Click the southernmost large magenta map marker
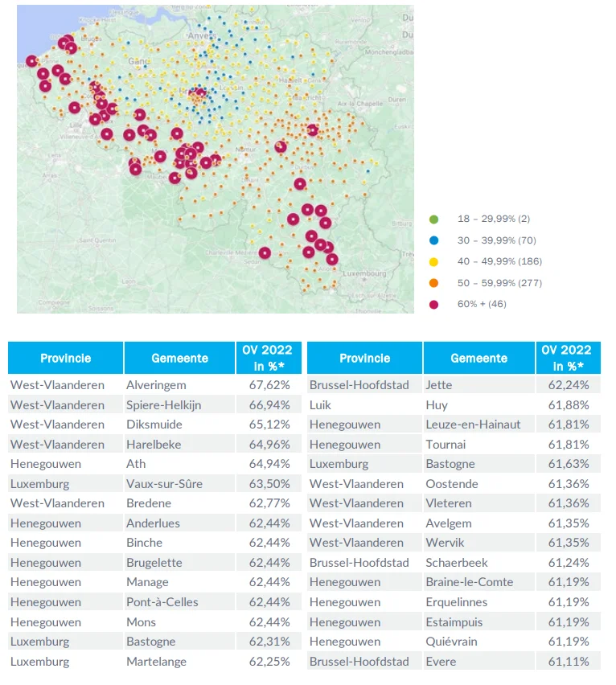The width and height of the screenshot is (616, 685). 332,259
